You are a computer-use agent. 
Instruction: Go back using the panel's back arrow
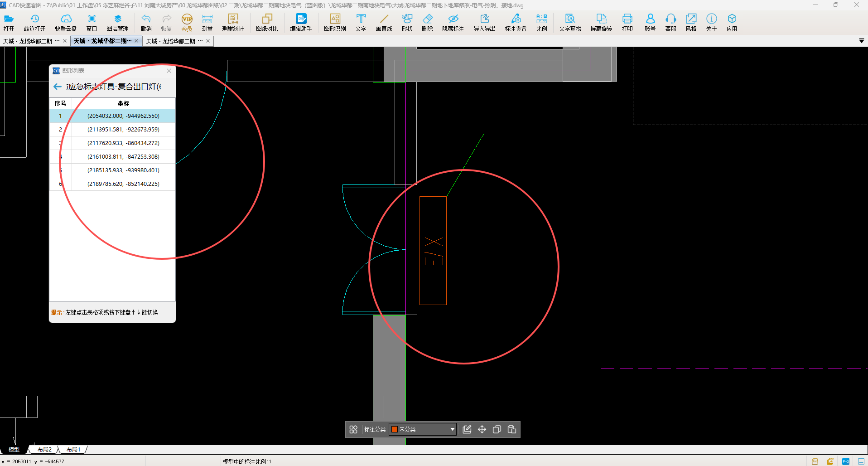[58, 87]
